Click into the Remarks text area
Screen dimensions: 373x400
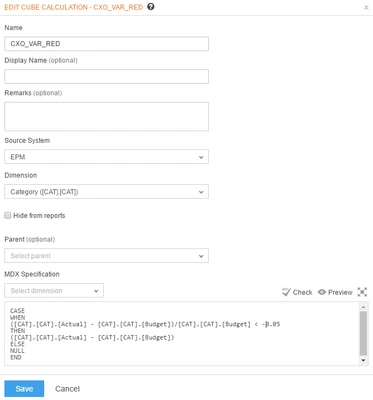(107, 116)
